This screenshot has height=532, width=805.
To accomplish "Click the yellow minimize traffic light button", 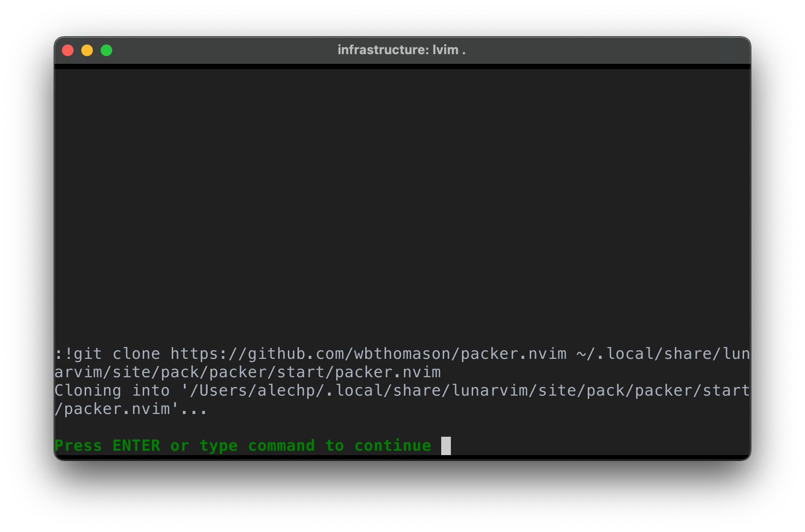I will (87, 50).
